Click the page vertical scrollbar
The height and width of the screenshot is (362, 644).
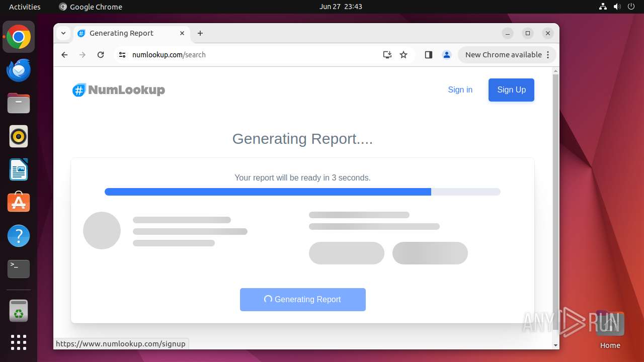[555, 201]
